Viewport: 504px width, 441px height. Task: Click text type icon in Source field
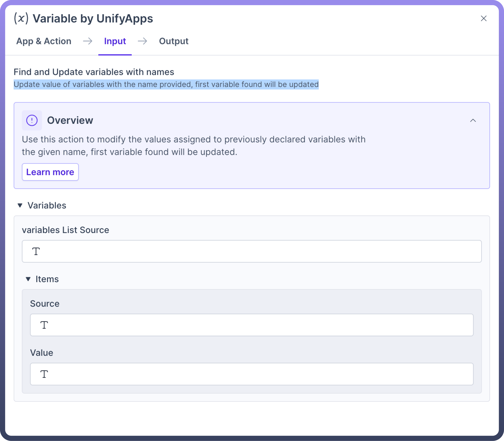[44, 325]
